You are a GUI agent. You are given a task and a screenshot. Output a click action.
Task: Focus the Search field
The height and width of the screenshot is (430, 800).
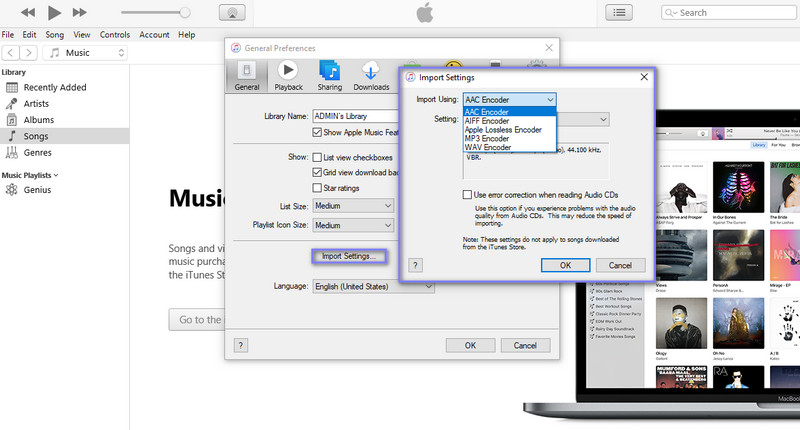click(728, 13)
